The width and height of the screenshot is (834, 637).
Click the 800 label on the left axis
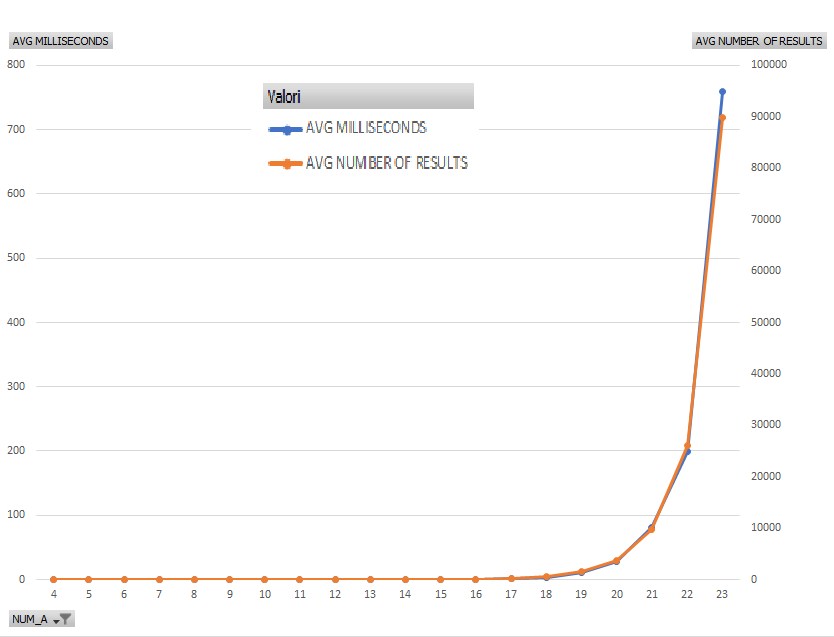point(15,65)
